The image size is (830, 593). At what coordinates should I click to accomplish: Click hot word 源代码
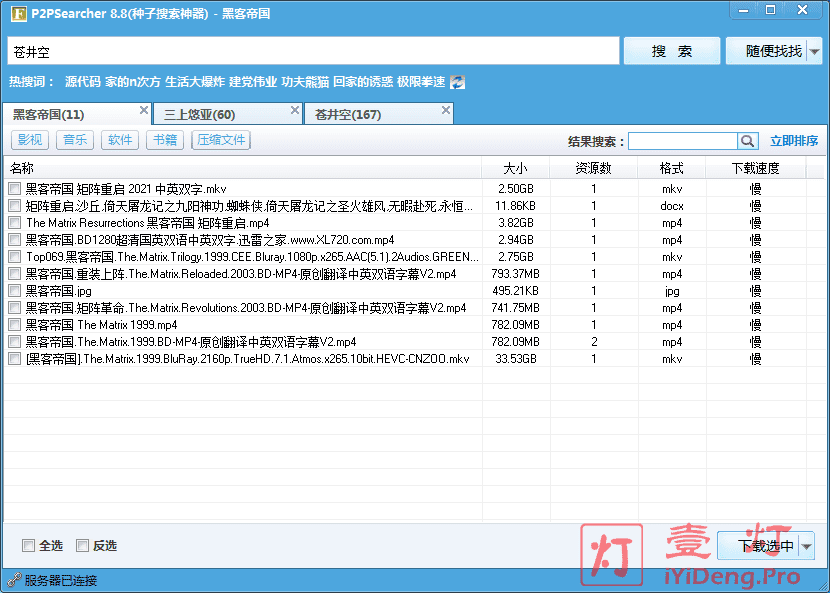click(x=83, y=82)
